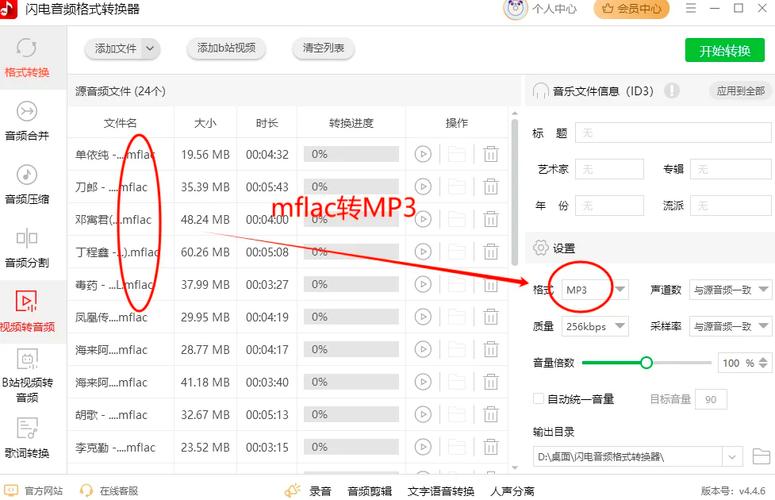Delete the 丁程鑫 file with trash icon

pyautogui.click(x=491, y=252)
